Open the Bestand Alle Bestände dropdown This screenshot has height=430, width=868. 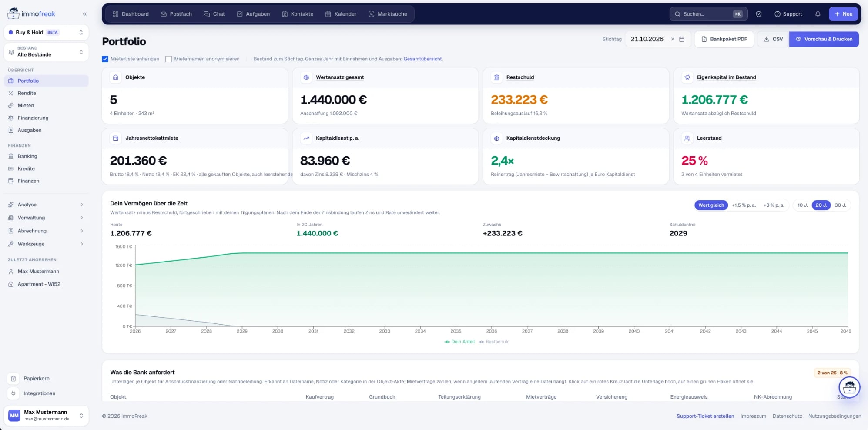coord(46,52)
